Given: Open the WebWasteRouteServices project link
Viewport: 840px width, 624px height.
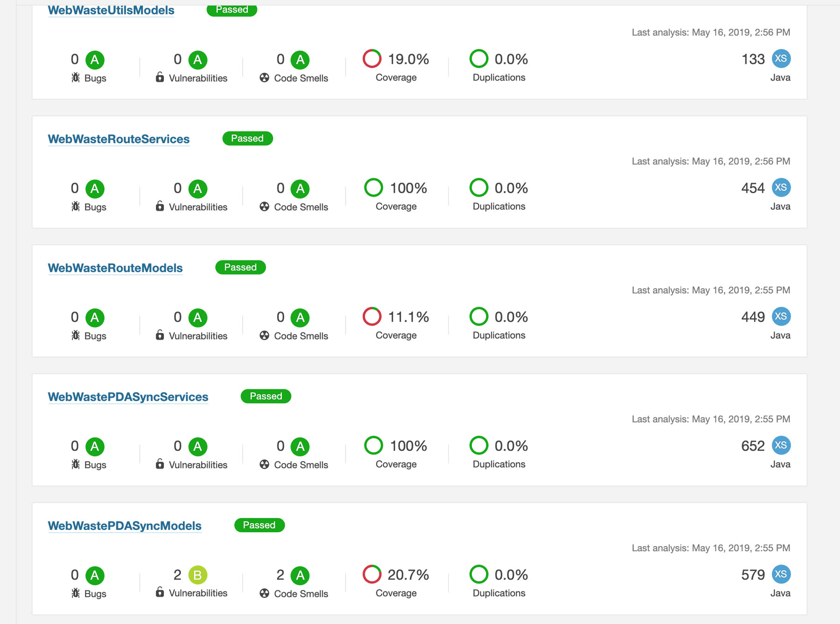Looking at the screenshot, I should (x=119, y=139).
